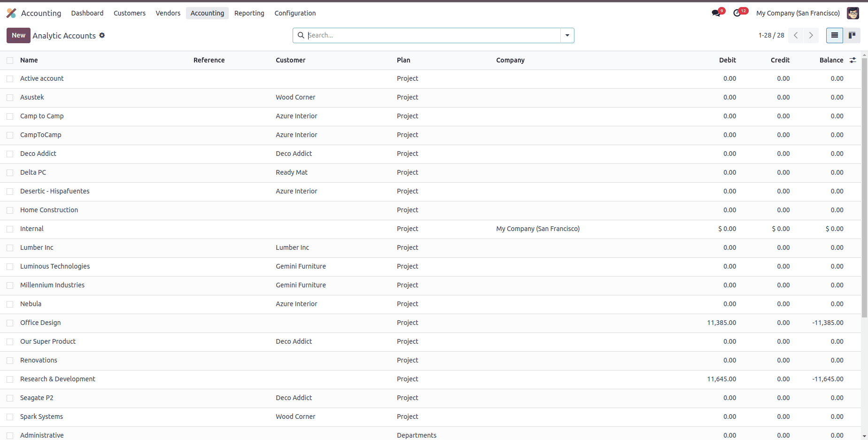This screenshot has height=440, width=868.
Task: Focus the Search input field
Action: [433, 35]
